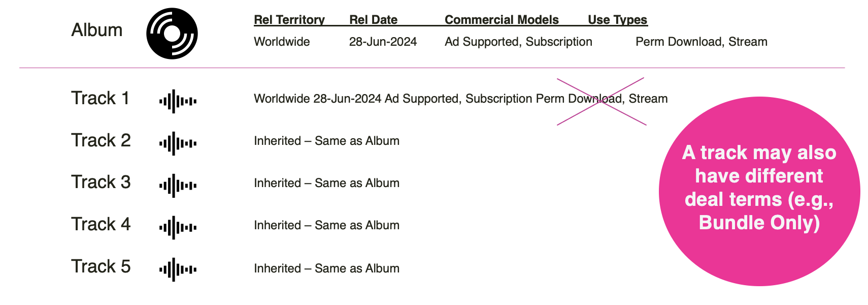Image resolution: width=868 pixels, height=305 pixels.
Task: Click Track 4's Inherited – Same as Album text
Action: coord(326,225)
